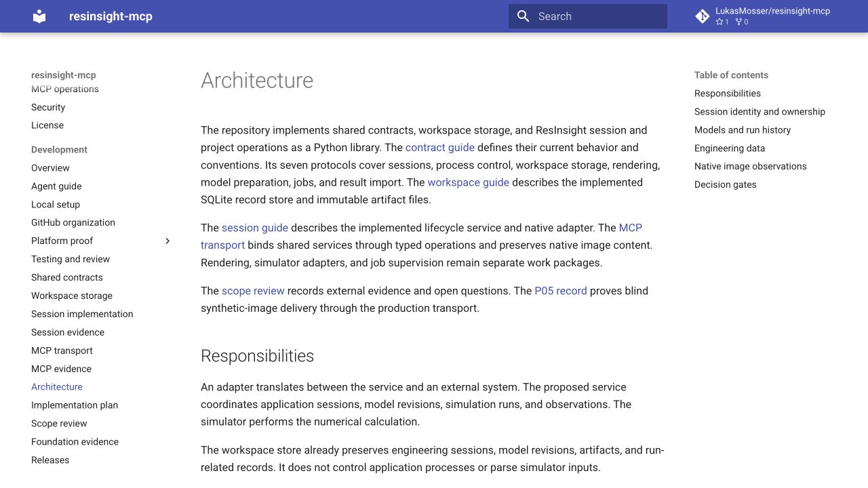Screen dimensions: 868x488
Task: Click the search magnifier icon
Action: pyautogui.click(x=523, y=16)
